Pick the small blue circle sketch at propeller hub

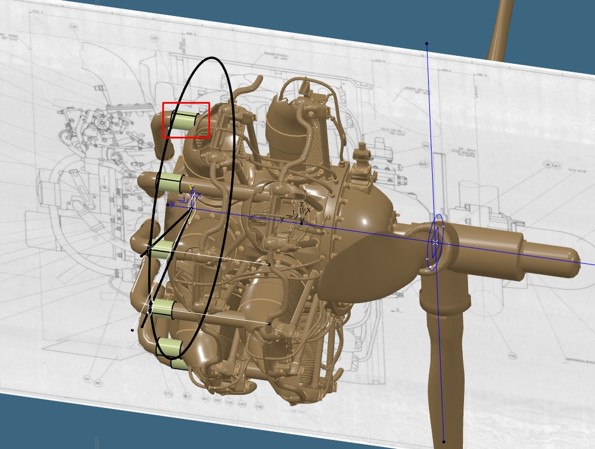(435, 242)
